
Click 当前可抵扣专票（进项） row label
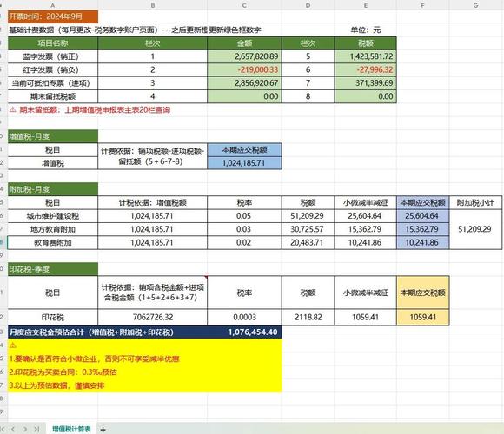click(53, 83)
